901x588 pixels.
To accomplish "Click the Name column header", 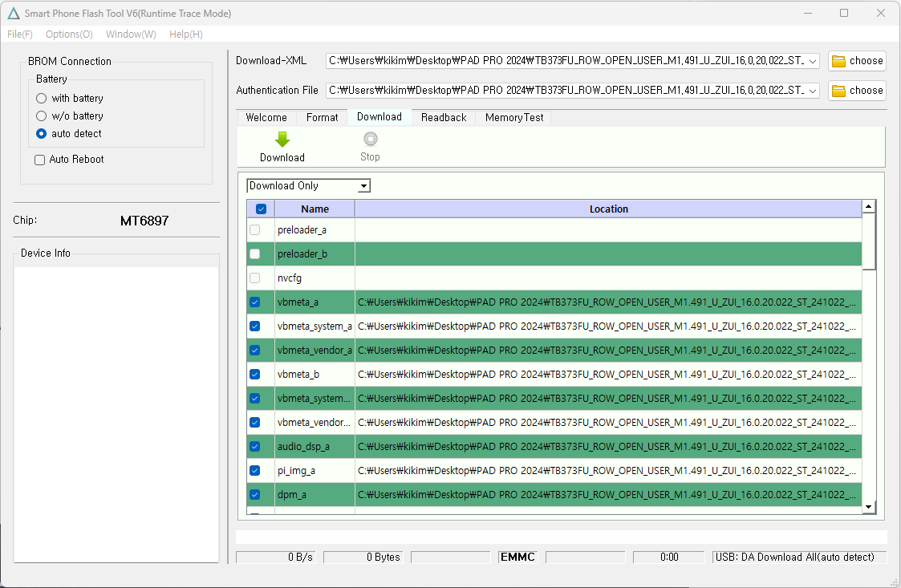I will (315, 209).
